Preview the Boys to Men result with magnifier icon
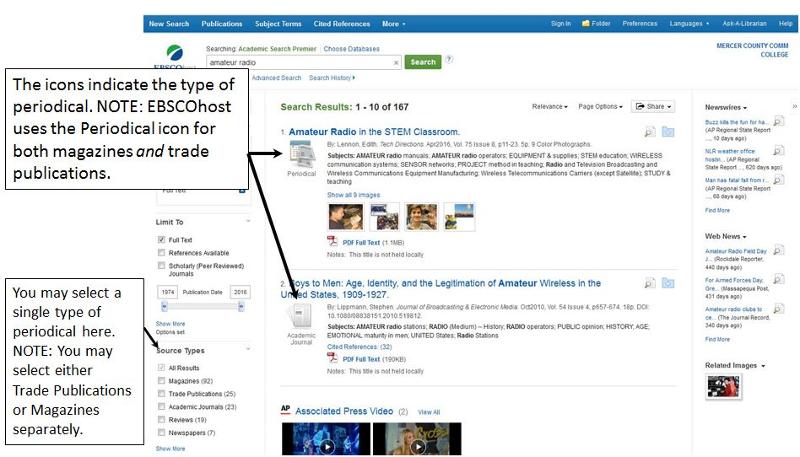Viewport: 800px width, 457px height. click(x=649, y=283)
